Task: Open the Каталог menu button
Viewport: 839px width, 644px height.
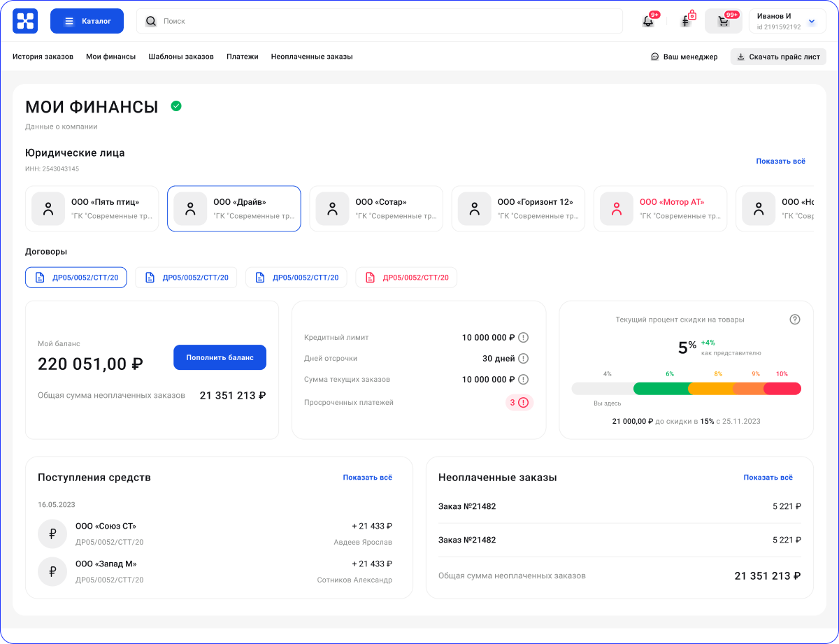Action: click(x=87, y=21)
